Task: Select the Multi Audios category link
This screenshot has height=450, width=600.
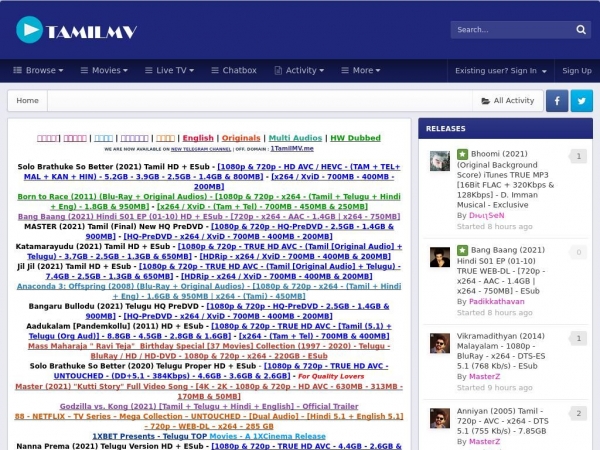Action: pos(295,138)
